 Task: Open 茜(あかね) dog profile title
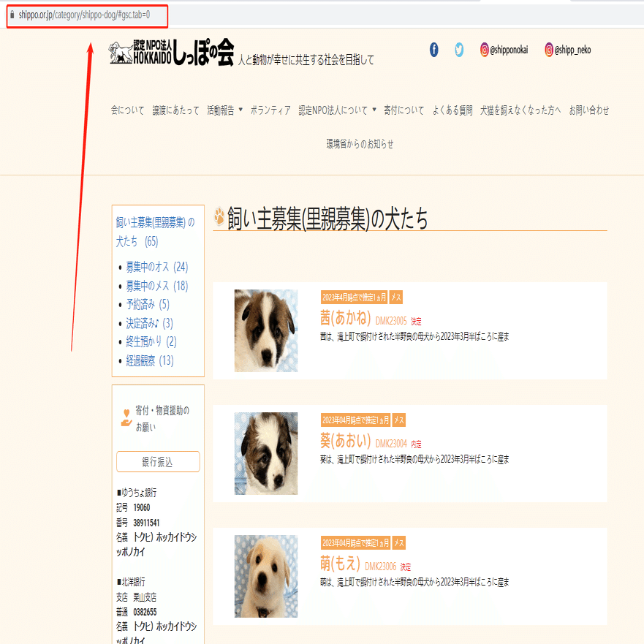point(346,318)
